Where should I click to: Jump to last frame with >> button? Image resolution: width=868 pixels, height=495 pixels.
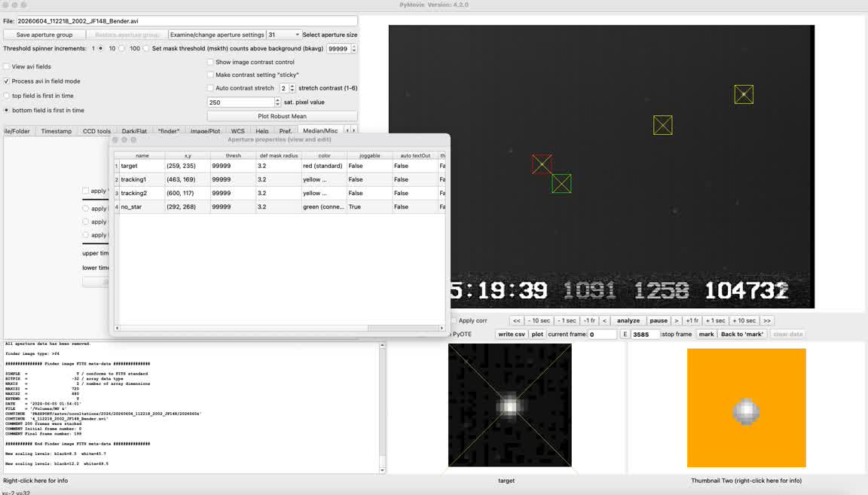point(767,321)
